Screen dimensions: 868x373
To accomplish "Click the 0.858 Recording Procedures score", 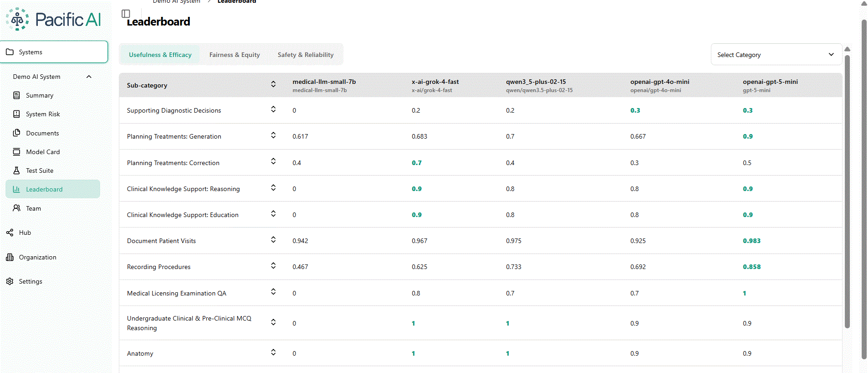I will tap(751, 267).
